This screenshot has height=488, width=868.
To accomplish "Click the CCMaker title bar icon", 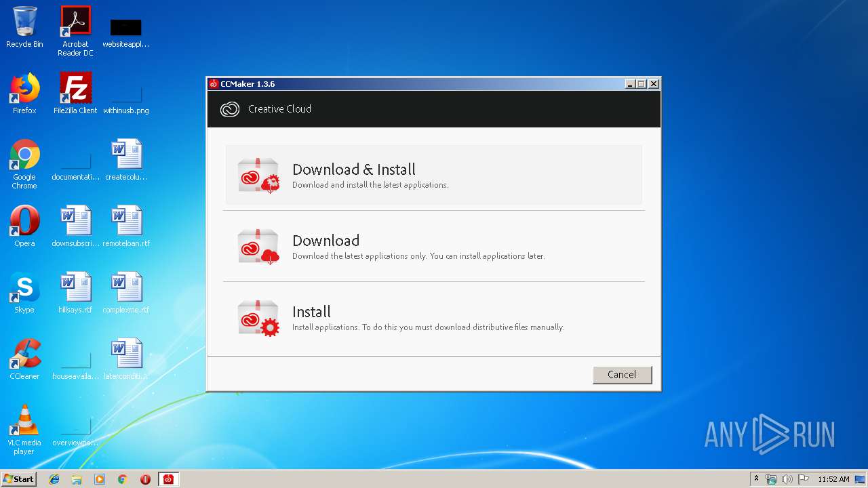I will (214, 84).
